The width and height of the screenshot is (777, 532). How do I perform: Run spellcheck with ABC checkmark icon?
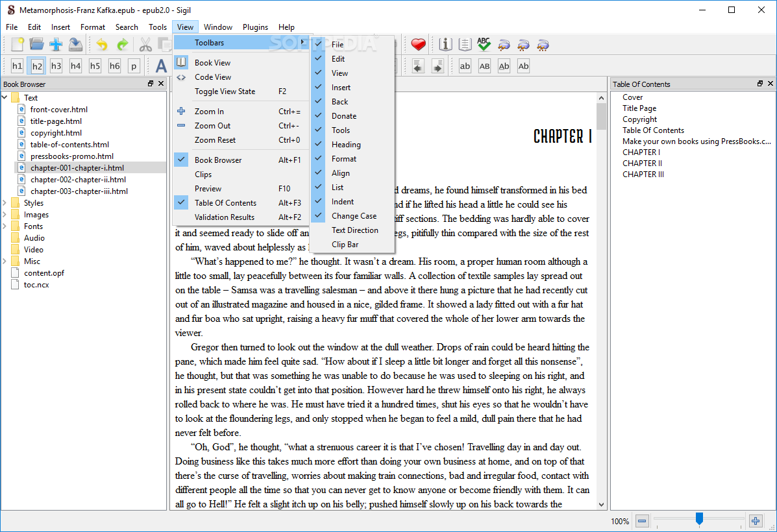point(484,45)
